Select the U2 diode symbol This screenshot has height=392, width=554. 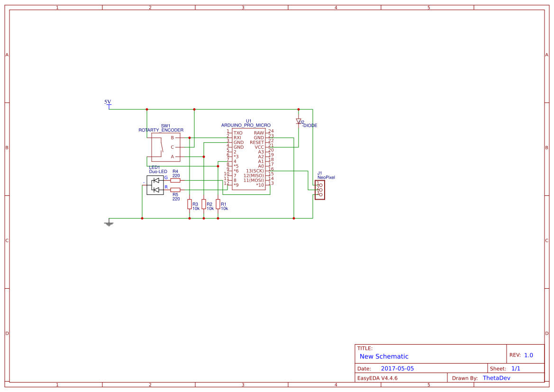(299, 121)
